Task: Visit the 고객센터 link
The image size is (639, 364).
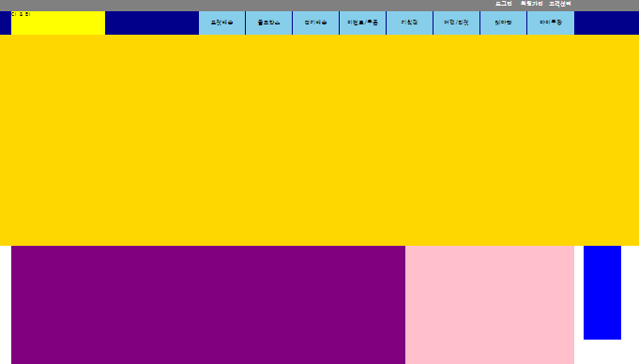Action: 560,4
